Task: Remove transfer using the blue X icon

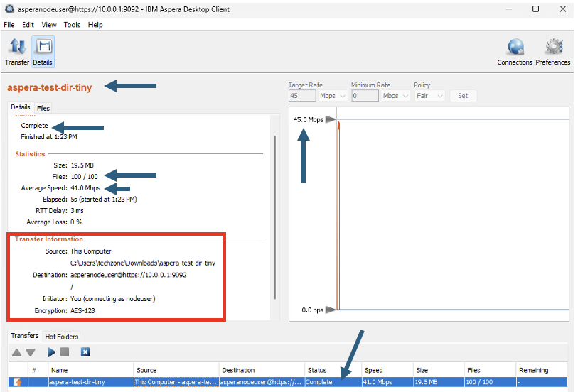Action: pos(85,352)
